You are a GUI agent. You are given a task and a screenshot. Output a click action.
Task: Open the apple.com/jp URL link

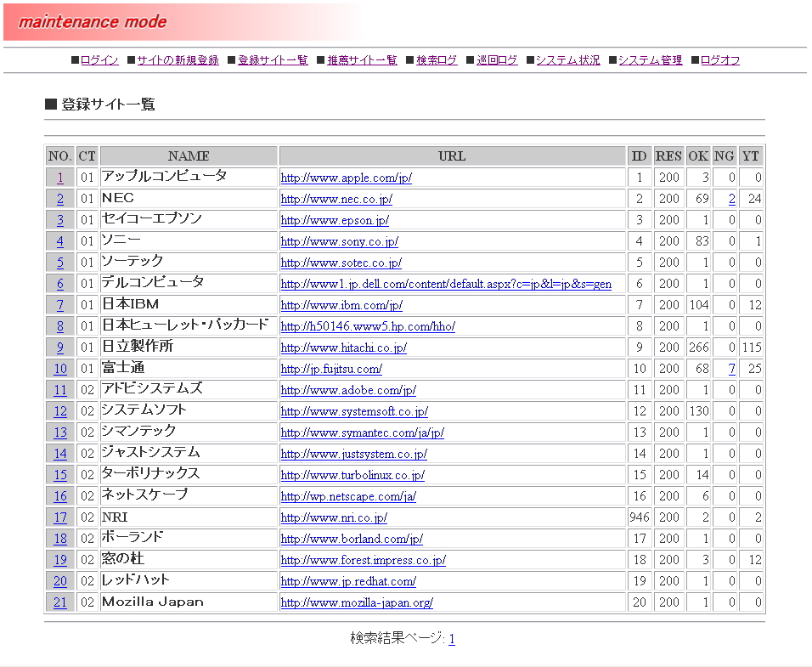(346, 178)
